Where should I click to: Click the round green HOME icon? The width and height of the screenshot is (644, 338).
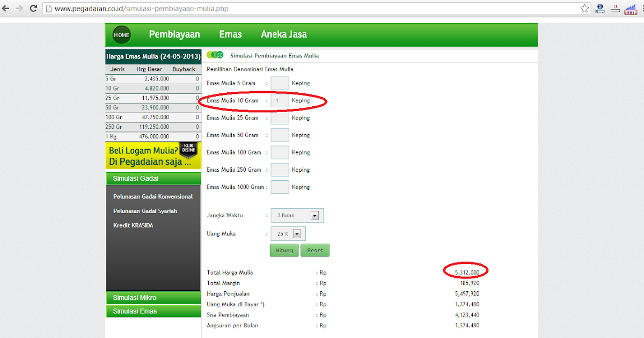coord(122,35)
